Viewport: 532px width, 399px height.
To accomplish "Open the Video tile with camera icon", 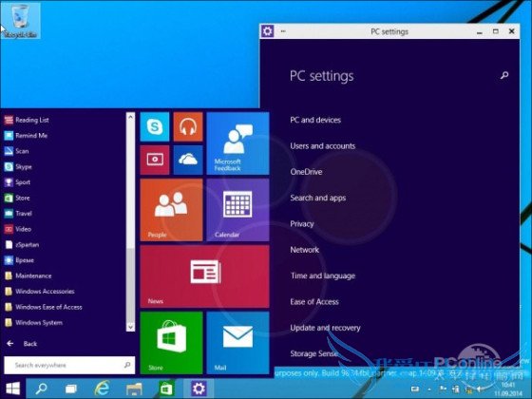I will click(155, 160).
